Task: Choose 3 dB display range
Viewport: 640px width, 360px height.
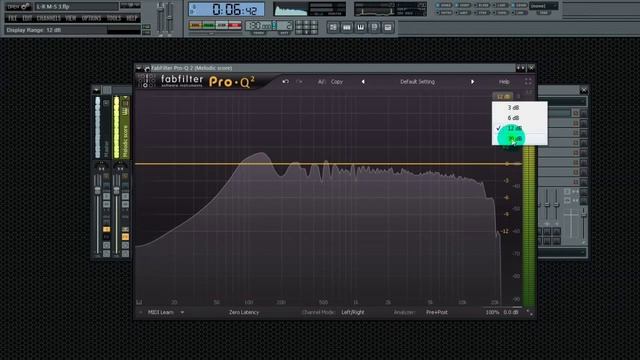Action: pyautogui.click(x=519, y=108)
